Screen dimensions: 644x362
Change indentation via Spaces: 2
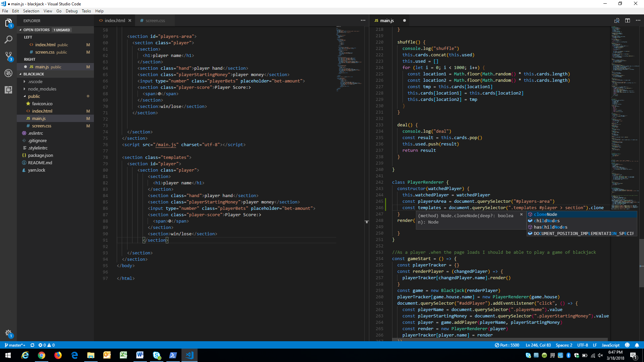point(564,345)
